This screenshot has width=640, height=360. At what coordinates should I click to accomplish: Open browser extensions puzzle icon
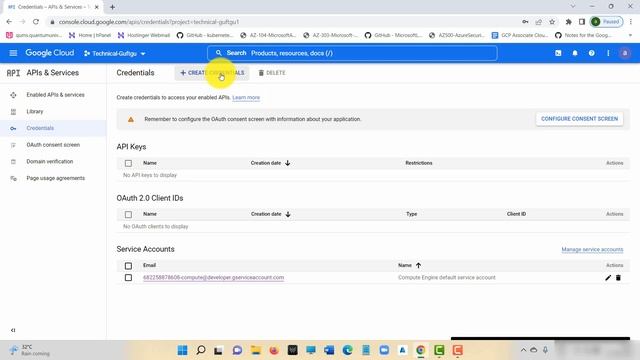click(x=568, y=22)
